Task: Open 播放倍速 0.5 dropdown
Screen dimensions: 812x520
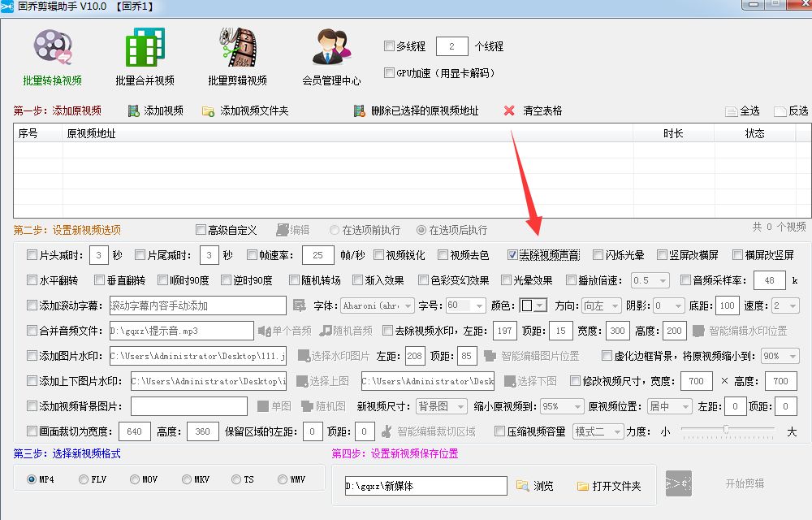Action: [650, 280]
